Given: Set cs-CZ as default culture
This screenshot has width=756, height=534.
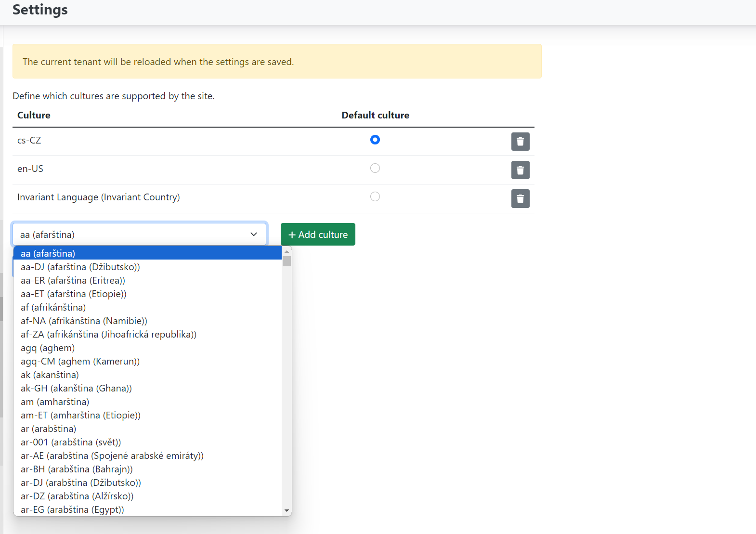Looking at the screenshot, I should click(375, 140).
